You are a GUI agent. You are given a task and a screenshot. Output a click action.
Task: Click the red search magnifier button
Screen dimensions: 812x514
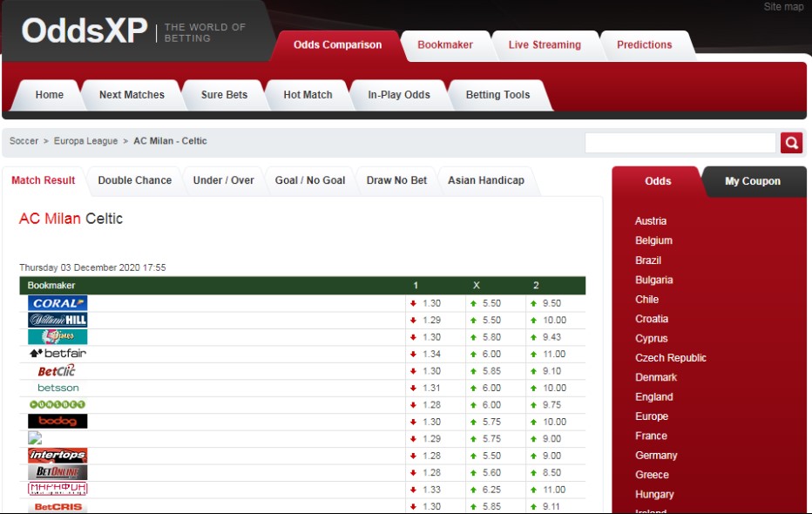pyautogui.click(x=791, y=143)
